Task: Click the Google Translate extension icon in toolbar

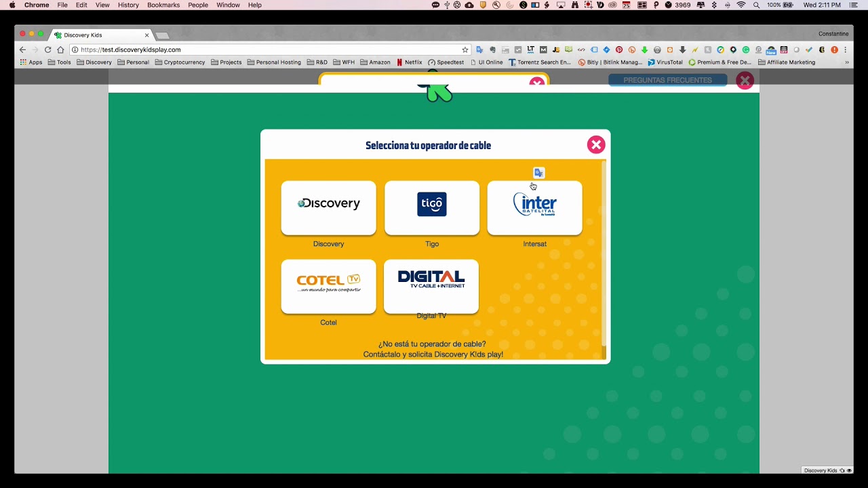Action: click(x=479, y=49)
